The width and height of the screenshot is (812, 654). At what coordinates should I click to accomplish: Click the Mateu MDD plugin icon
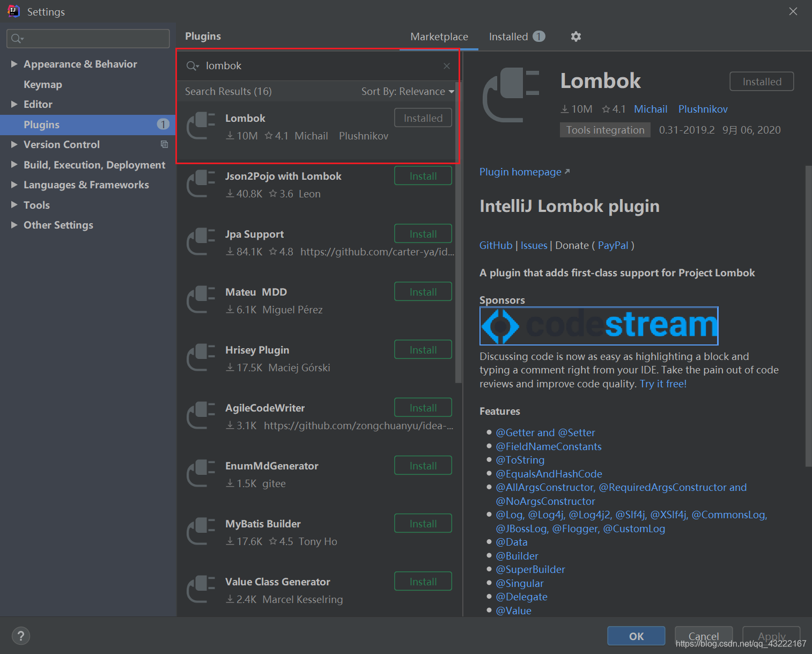pyautogui.click(x=201, y=299)
